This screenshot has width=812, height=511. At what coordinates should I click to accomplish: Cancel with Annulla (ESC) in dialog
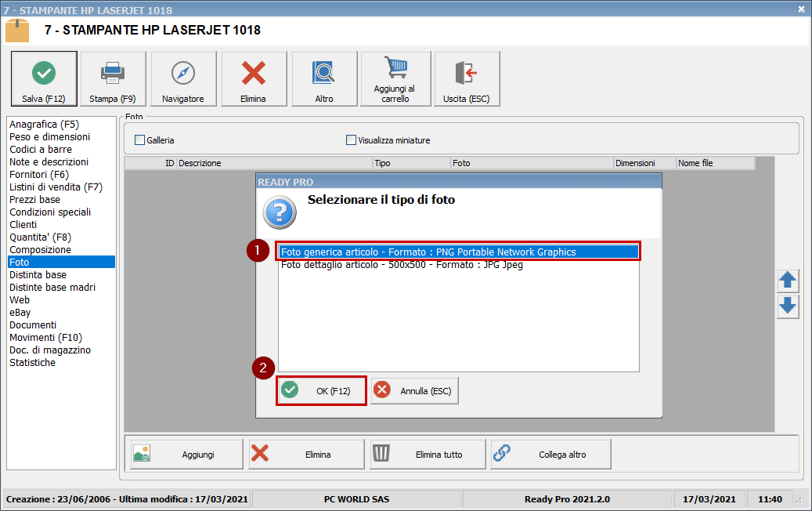414,391
